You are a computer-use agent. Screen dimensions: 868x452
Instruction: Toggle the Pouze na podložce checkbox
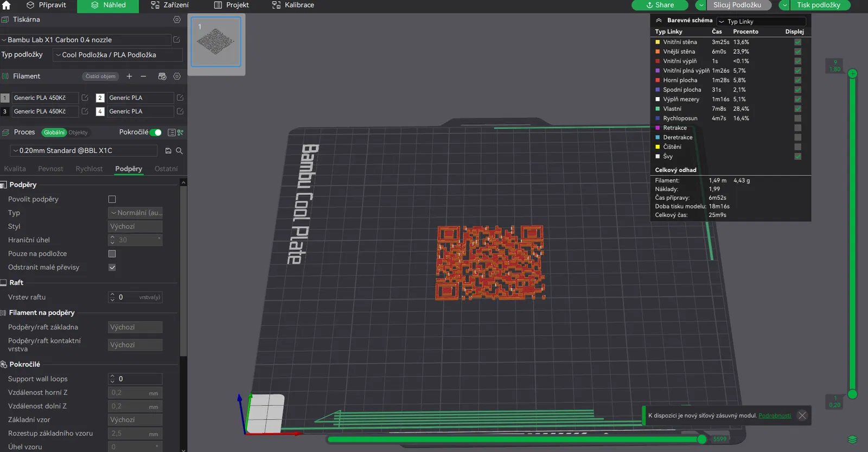112,253
